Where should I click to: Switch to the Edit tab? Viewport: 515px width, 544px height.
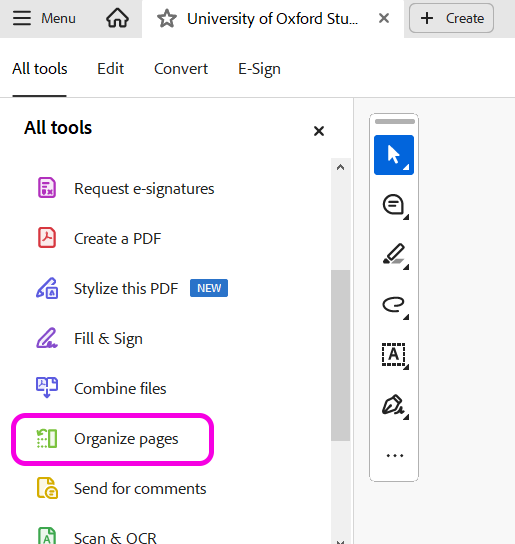click(110, 69)
